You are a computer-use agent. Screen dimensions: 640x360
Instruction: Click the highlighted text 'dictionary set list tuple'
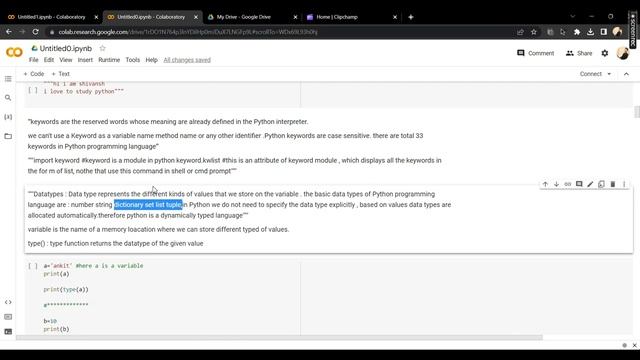(148, 205)
